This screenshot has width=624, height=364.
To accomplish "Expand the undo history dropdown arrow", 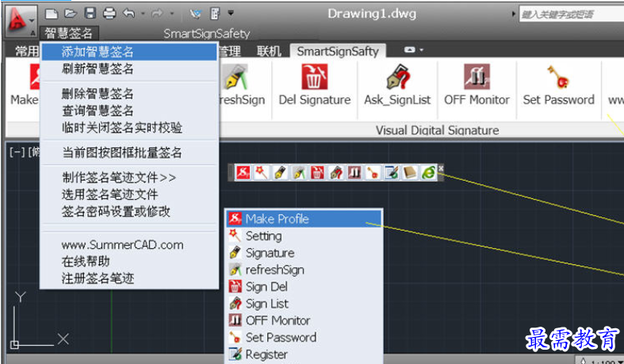I will (x=143, y=14).
